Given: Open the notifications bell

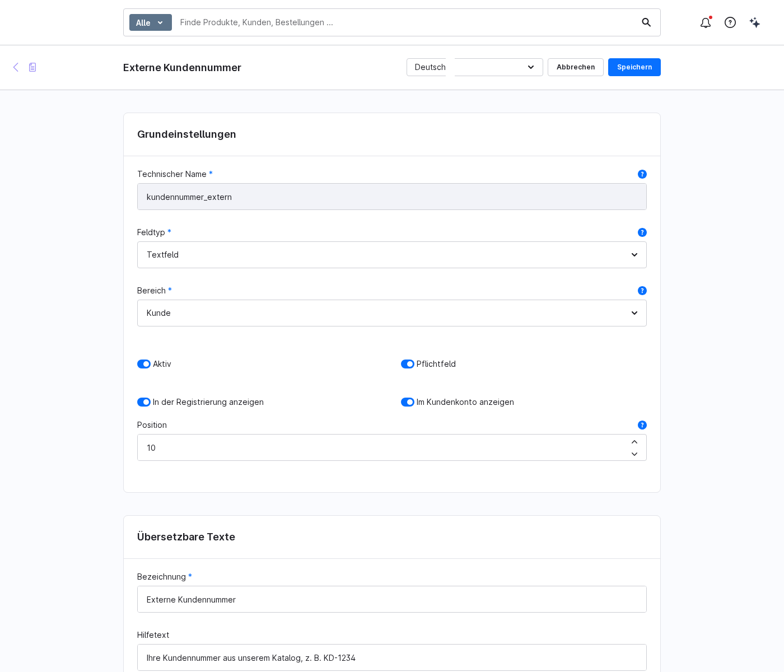Looking at the screenshot, I should [x=706, y=22].
